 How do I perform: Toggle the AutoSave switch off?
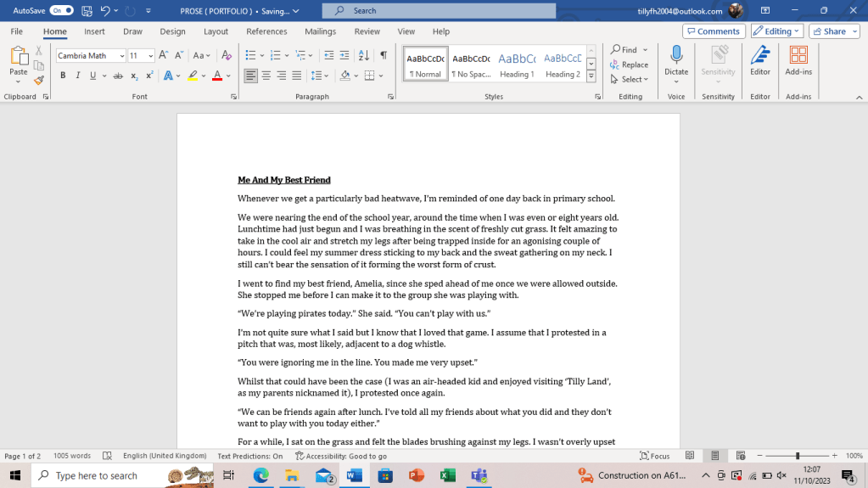click(x=61, y=10)
